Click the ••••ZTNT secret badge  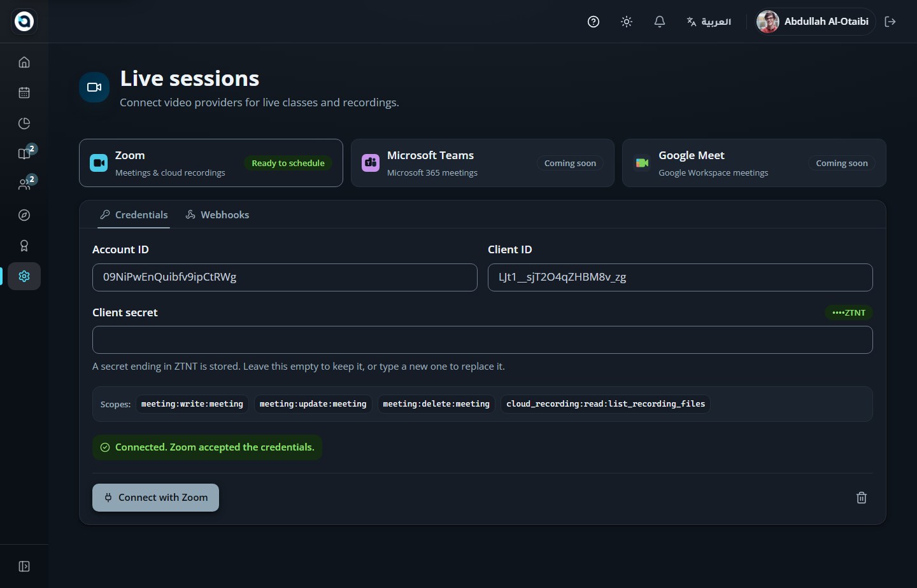coord(849,312)
